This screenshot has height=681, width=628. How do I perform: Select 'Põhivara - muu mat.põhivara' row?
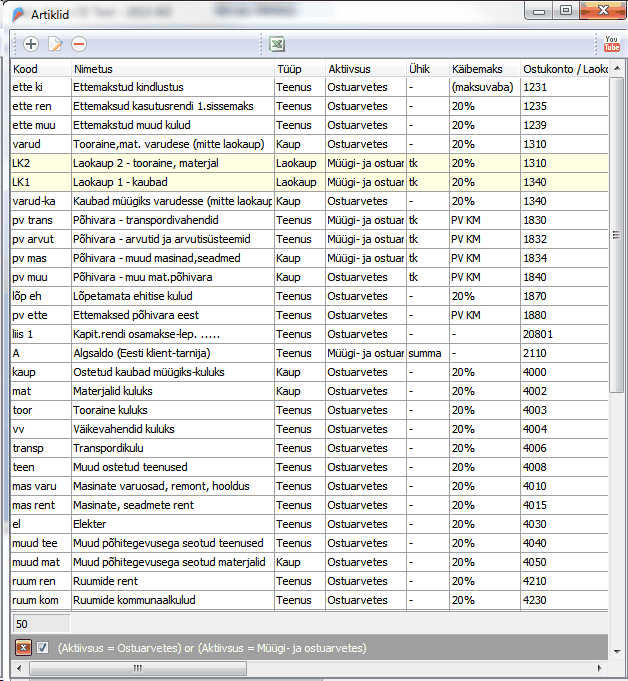tap(309, 277)
